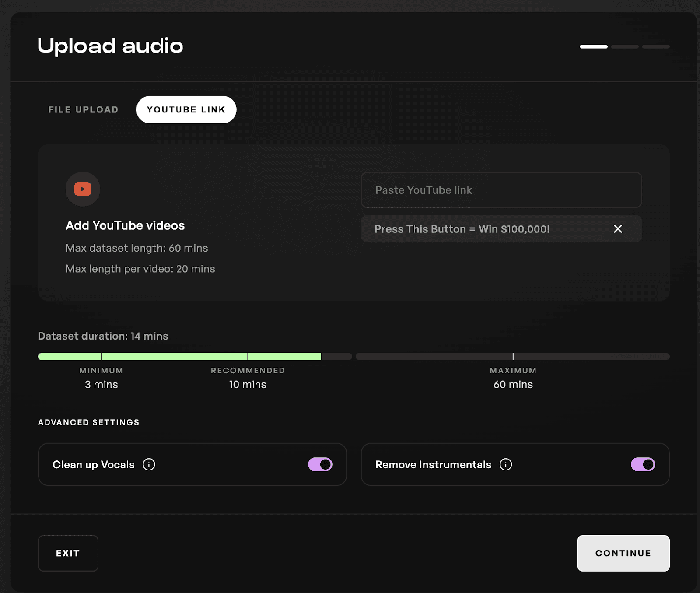
Task: Open info icon next to Remove Instrumentals
Action: pyautogui.click(x=506, y=464)
